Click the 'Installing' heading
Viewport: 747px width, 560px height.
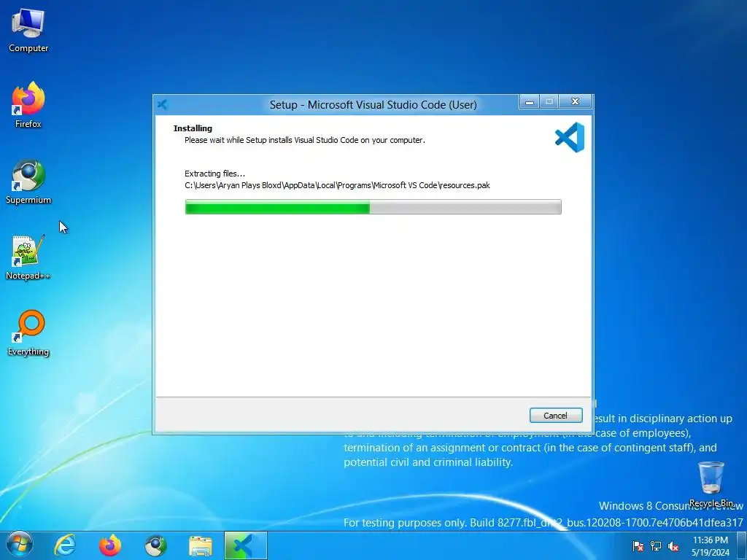[x=193, y=128]
